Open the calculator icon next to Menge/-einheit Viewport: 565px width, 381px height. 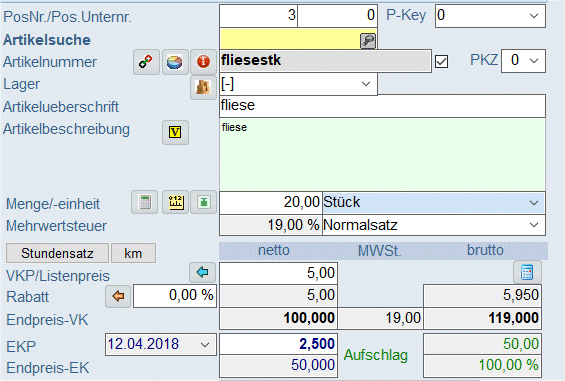pos(144,202)
